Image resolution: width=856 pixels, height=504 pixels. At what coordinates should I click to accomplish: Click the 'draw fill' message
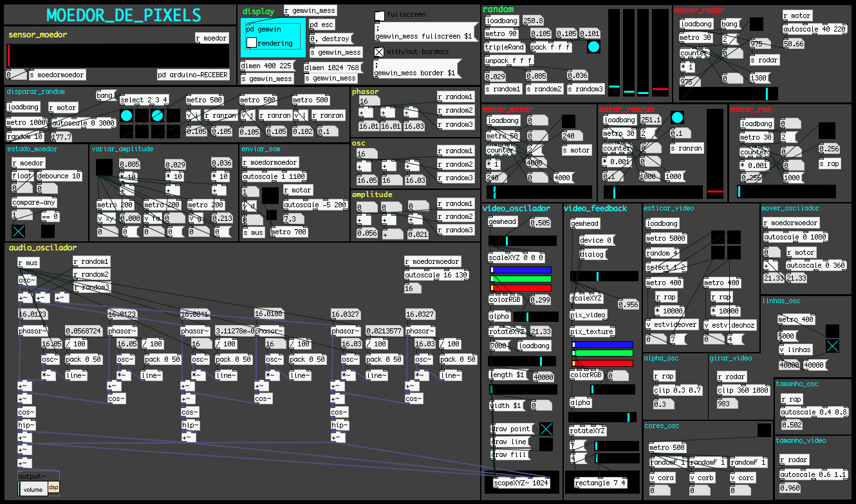click(x=510, y=454)
